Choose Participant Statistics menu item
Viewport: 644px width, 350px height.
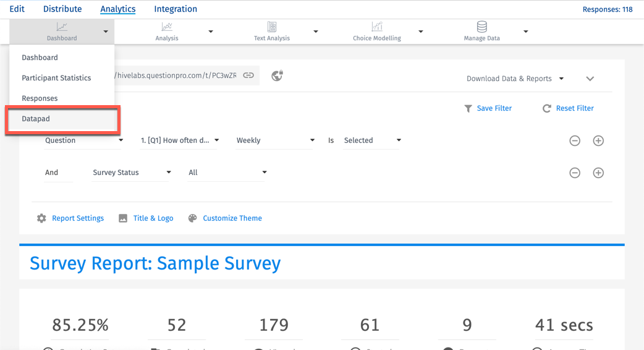[x=56, y=78]
